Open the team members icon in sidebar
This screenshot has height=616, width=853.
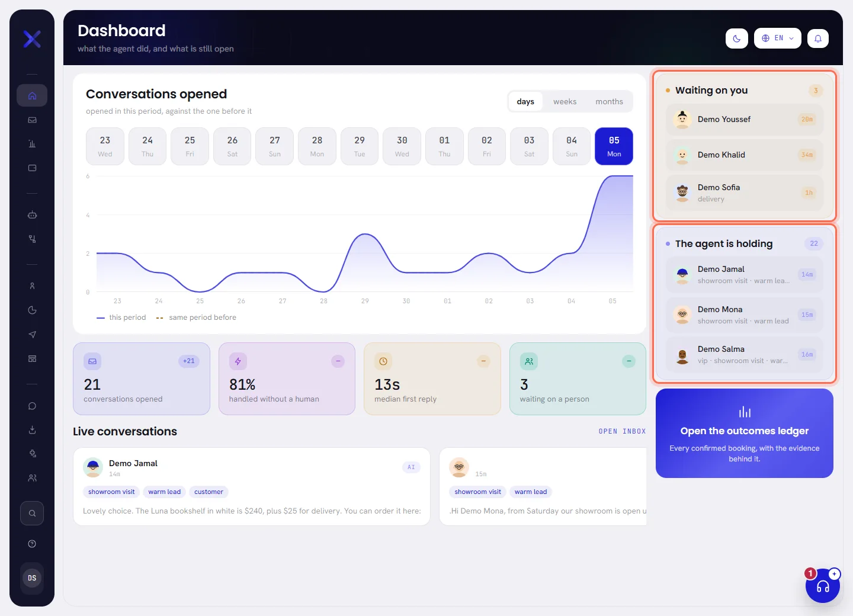tap(32, 478)
